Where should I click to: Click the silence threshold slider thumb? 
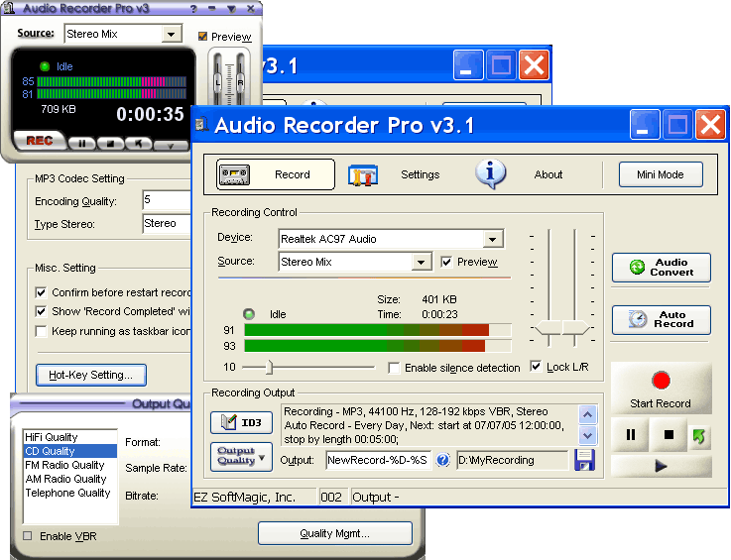(x=269, y=367)
